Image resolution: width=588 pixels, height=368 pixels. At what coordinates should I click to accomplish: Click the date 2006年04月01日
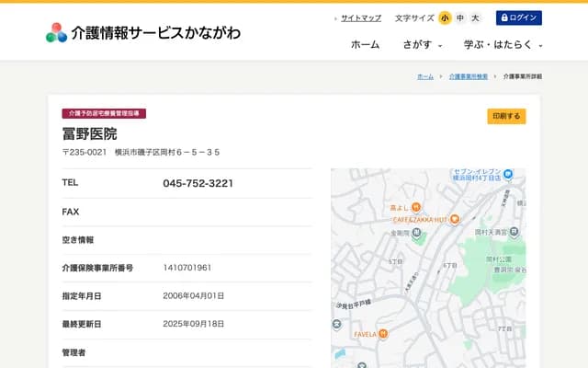pyautogui.click(x=194, y=296)
